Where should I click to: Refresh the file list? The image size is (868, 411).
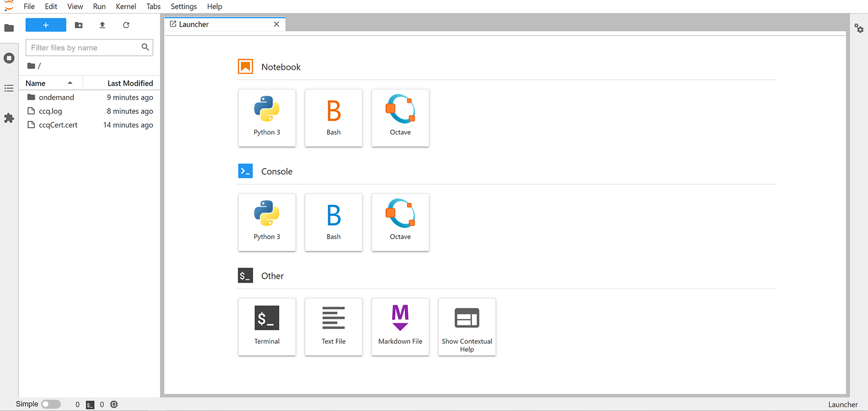click(126, 25)
